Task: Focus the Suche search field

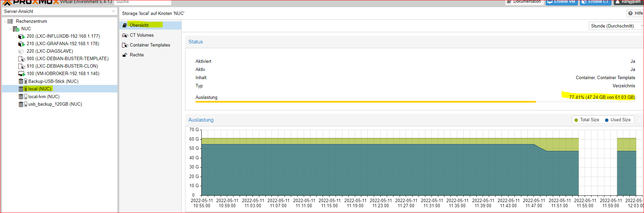Action: pyautogui.click(x=142, y=2)
